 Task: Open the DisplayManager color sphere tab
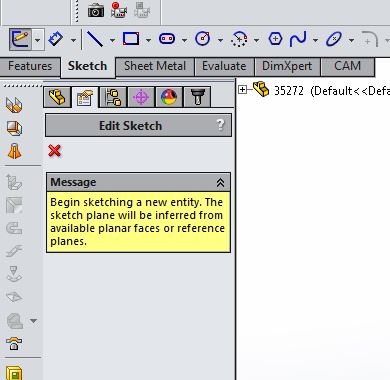pos(169,97)
